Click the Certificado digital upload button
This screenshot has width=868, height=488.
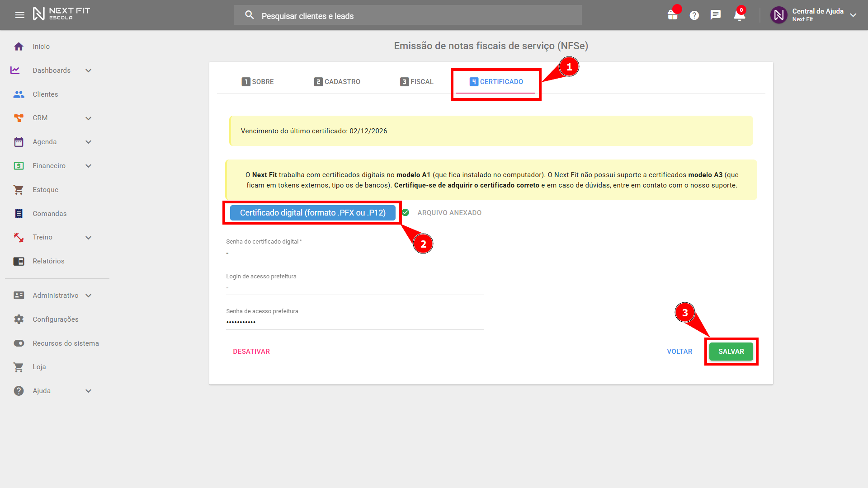312,213
